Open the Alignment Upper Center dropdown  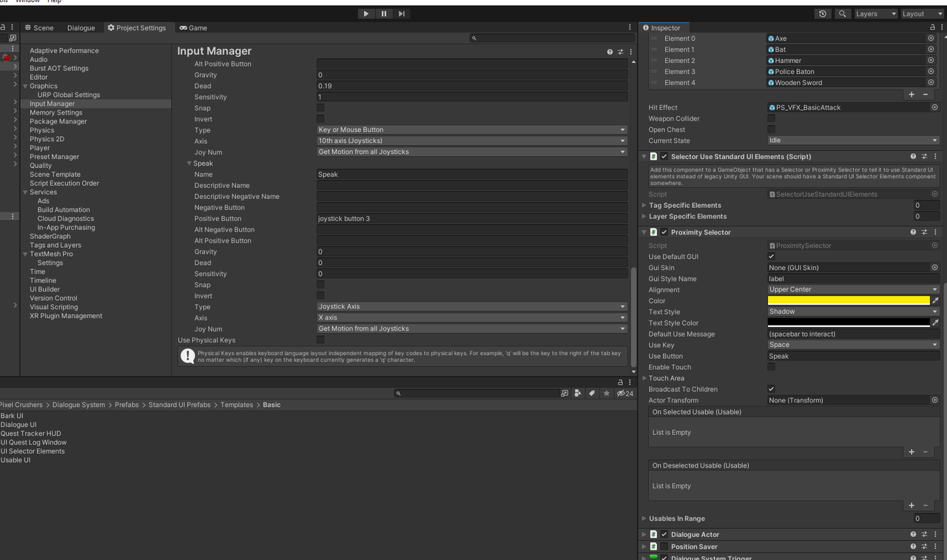click(x=853, y=289)
